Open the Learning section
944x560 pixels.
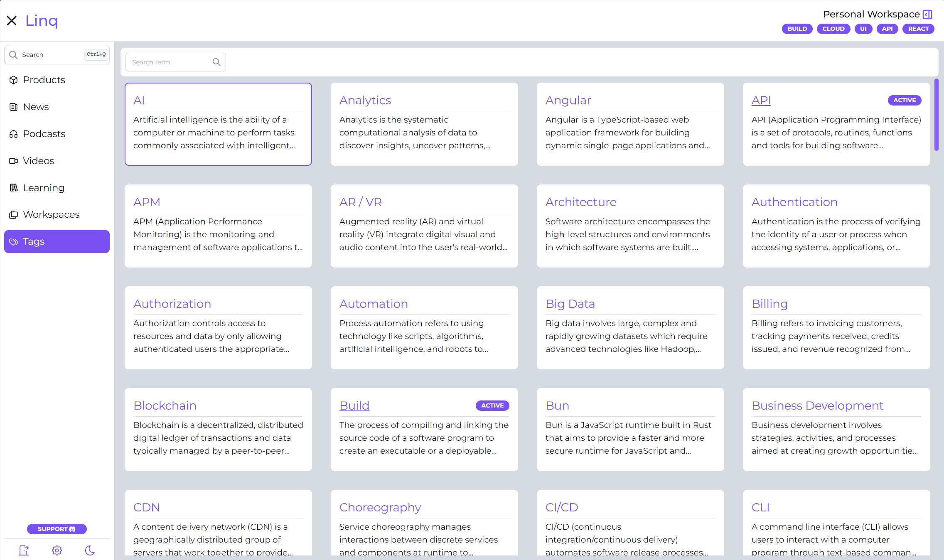point(44,188)
